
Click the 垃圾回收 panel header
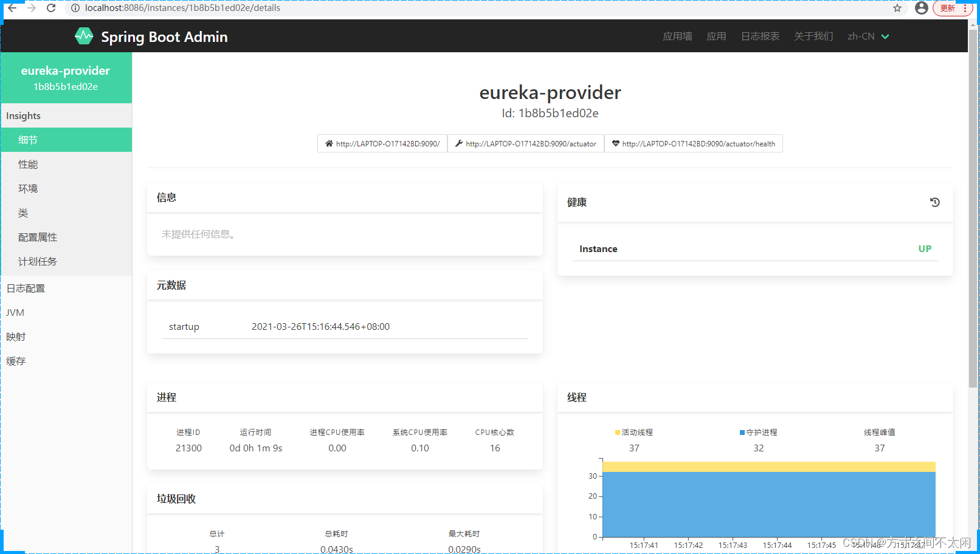[345, 499]
